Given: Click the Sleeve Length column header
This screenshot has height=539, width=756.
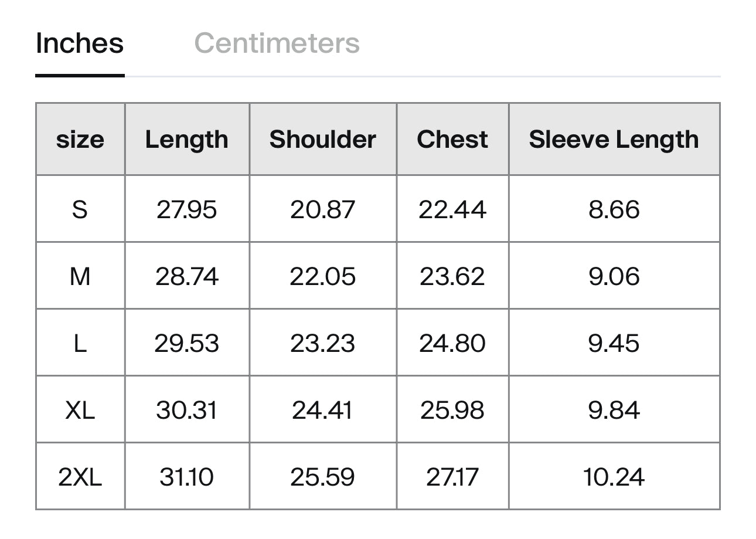Looking at the screenshot, I should (614, 140).
